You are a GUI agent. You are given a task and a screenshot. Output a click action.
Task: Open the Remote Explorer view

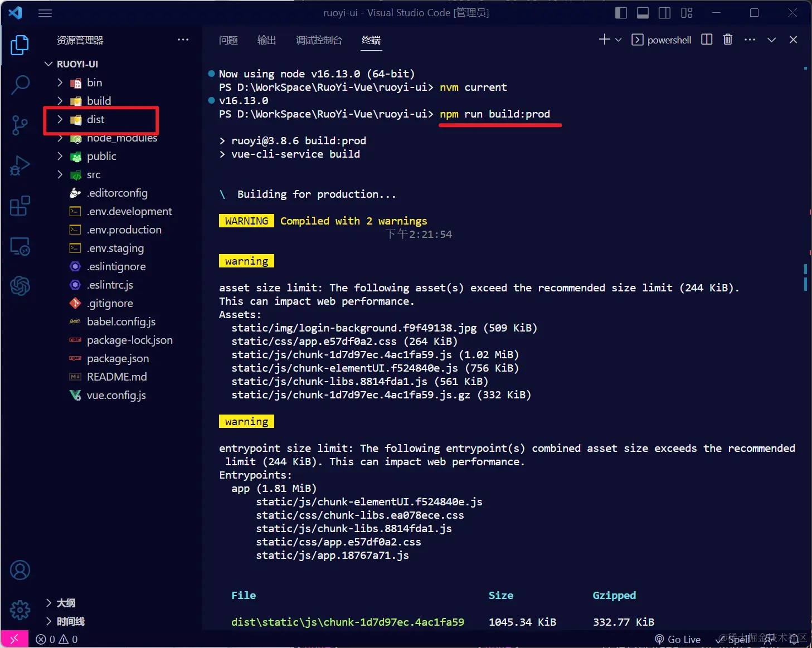point(20,246)
